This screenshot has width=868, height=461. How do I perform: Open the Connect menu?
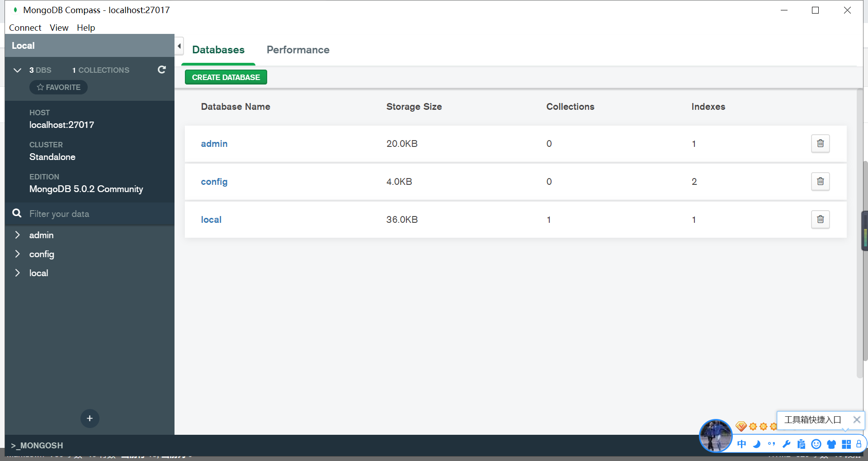click(25, 28)
